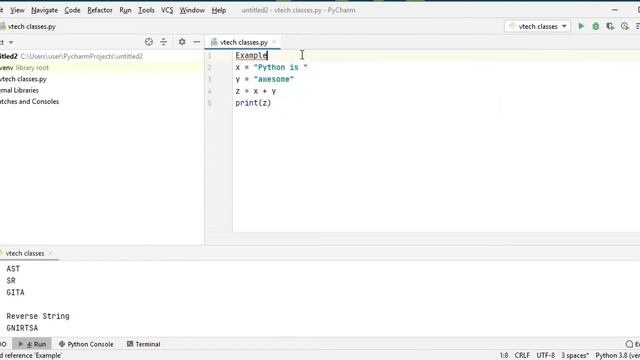
Task: Open the Tools menu
Action: pyautogui.click(x=146, y=10)
